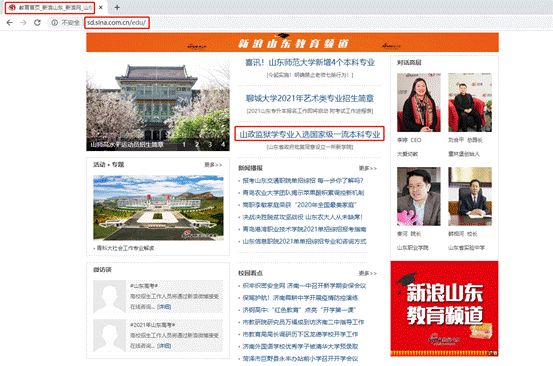Click the browser forward arrow

click(23, 23)
